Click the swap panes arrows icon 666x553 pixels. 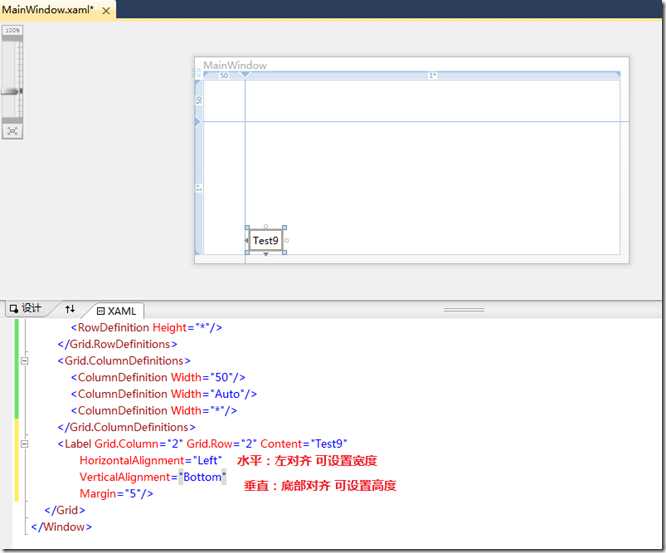pyautogui.click(x=70, y=309)
